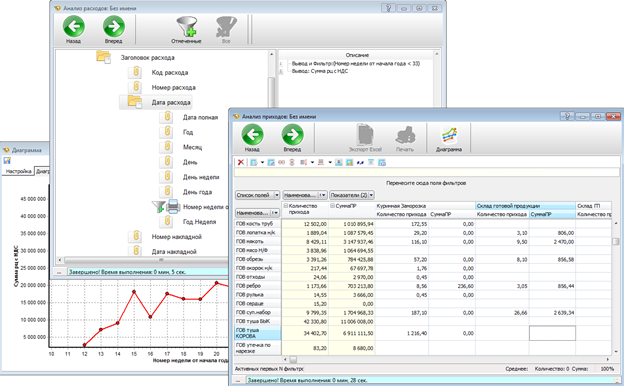Image resolution: width=624 pixels, height=386 pixels.
Task: Click the Описание list header
Action: coord(357,55)
